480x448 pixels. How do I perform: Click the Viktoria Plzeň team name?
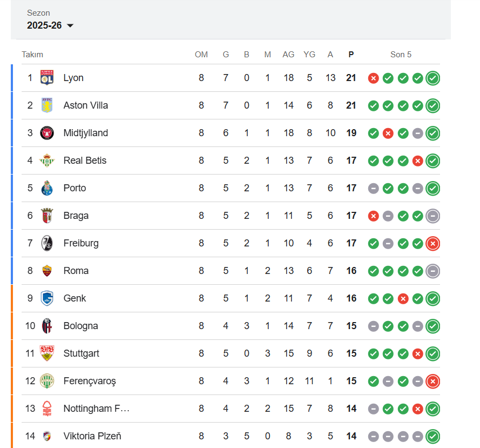coord(92,436)
